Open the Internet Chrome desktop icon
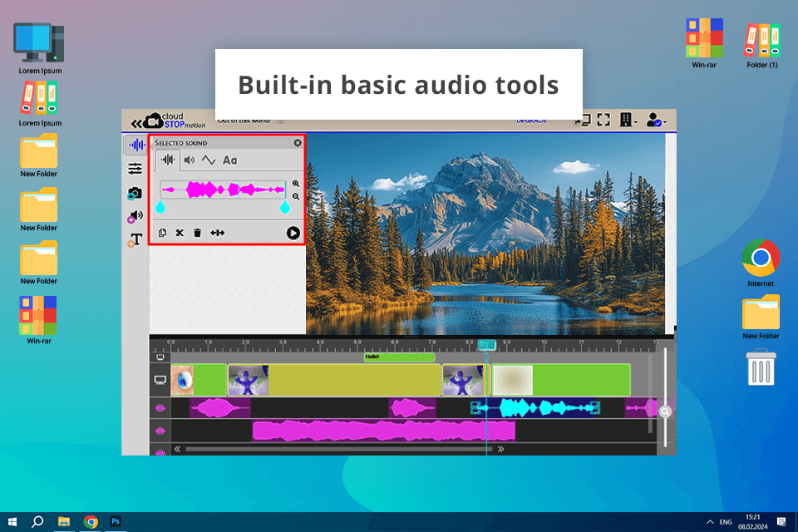 pyautogui.click(x=761, y=263)
